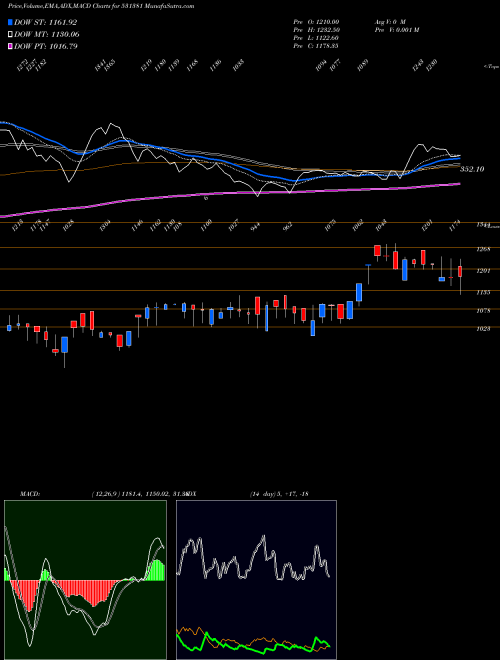The image size is (500, 660).
Task: Click inside the green MACD histogram panel
Action: pyautogui.click(x=85, y=580)
